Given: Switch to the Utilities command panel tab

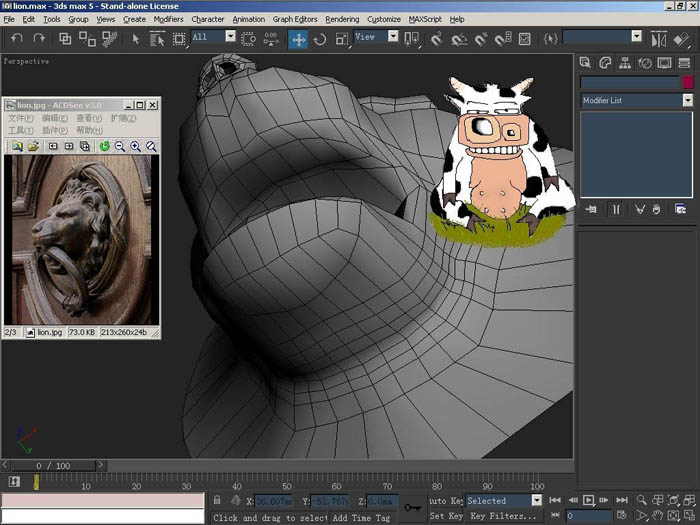Looking at the screenshot, I should tap(684, 63).
